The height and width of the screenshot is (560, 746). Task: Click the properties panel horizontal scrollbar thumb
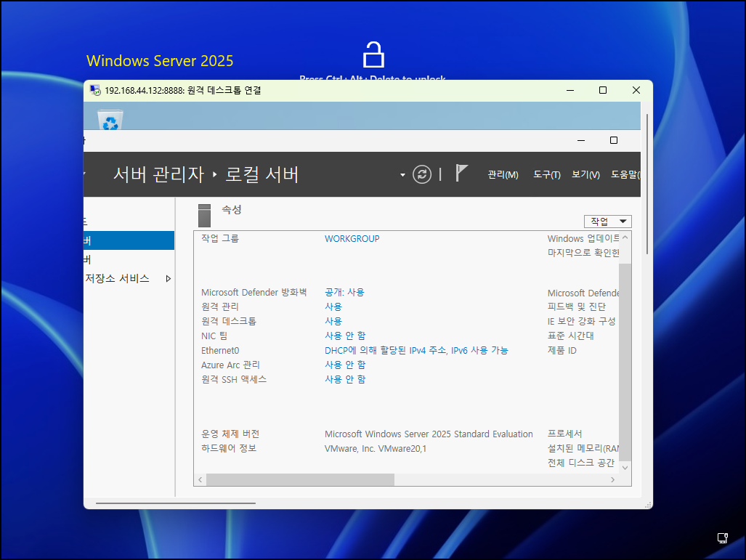(x=300, y=479)
